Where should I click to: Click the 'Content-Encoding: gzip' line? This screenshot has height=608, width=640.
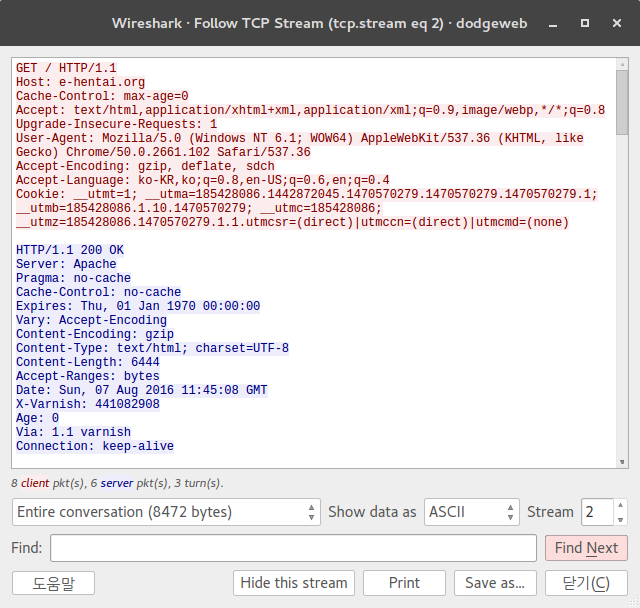tap(95, 334)
